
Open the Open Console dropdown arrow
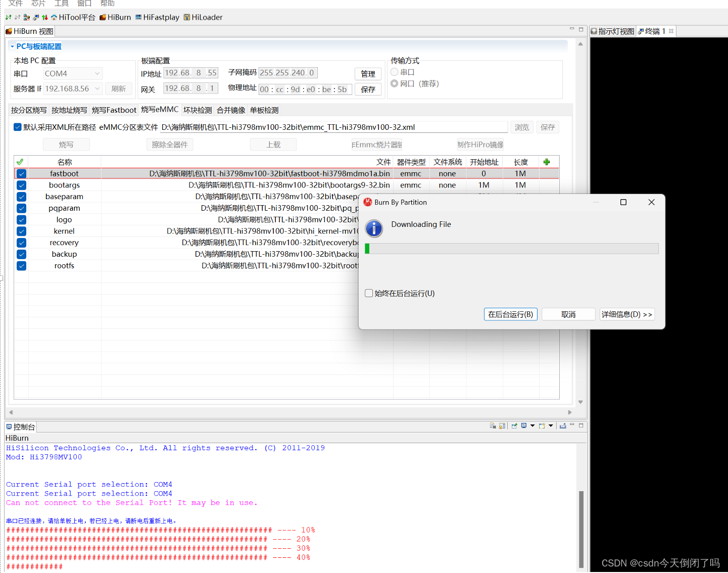(x=551, y=426)
